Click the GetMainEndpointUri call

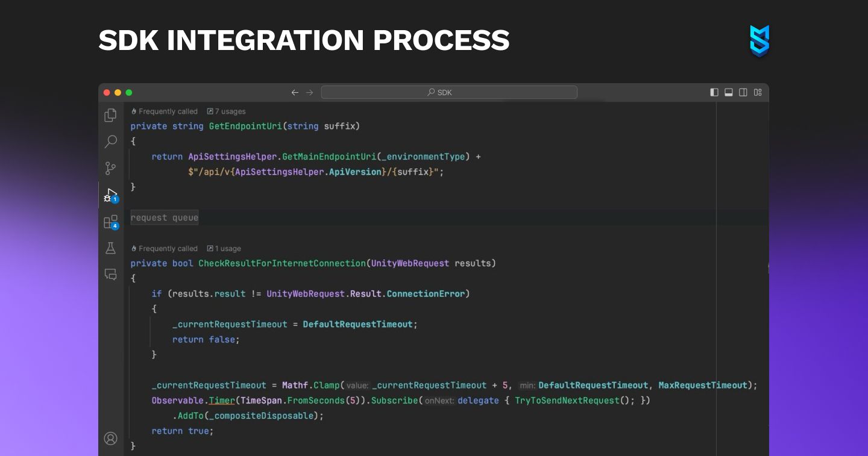click(329, 157)
